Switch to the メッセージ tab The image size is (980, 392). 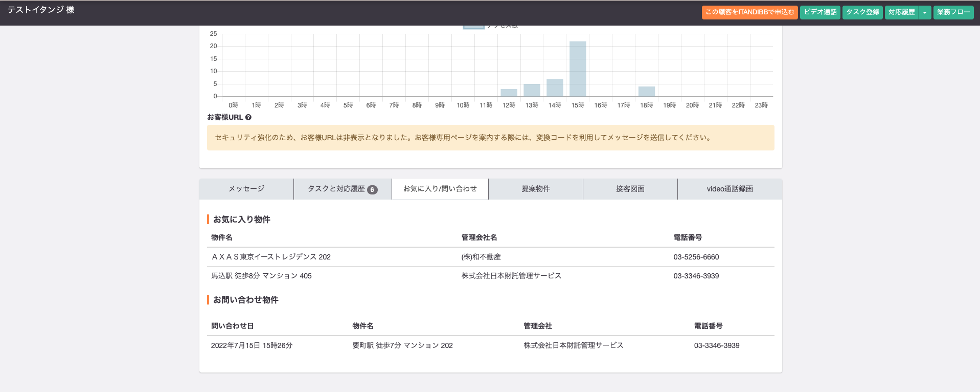pyautogui.click(x=246, y=189)
